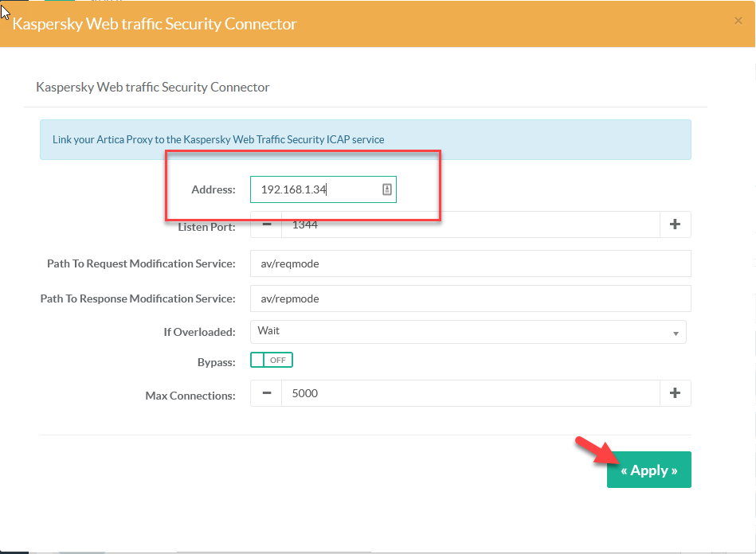Click the Request Modification Service path field
756x554 pixels.
(470, 263)
